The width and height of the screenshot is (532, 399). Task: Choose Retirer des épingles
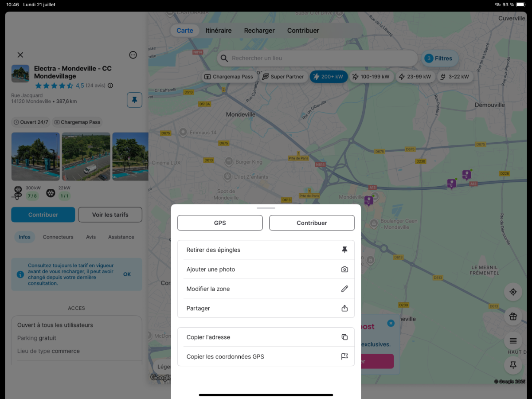266,250
